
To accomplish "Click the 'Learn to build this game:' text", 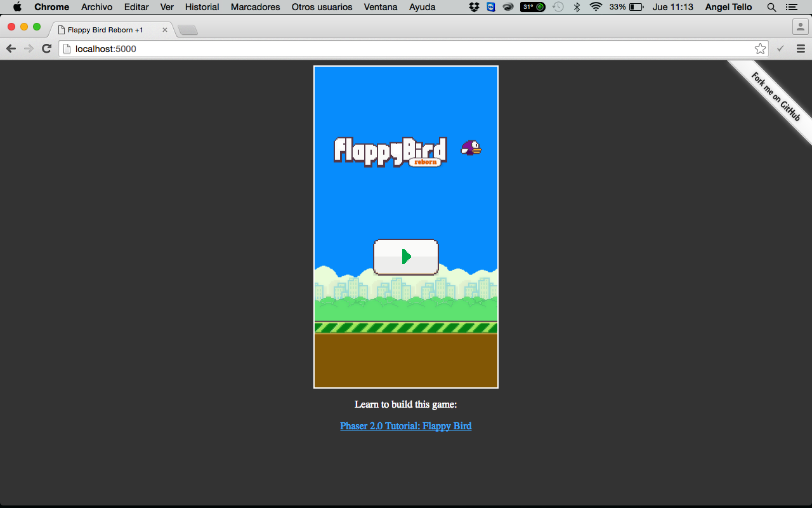I will (x=406, y=404).
